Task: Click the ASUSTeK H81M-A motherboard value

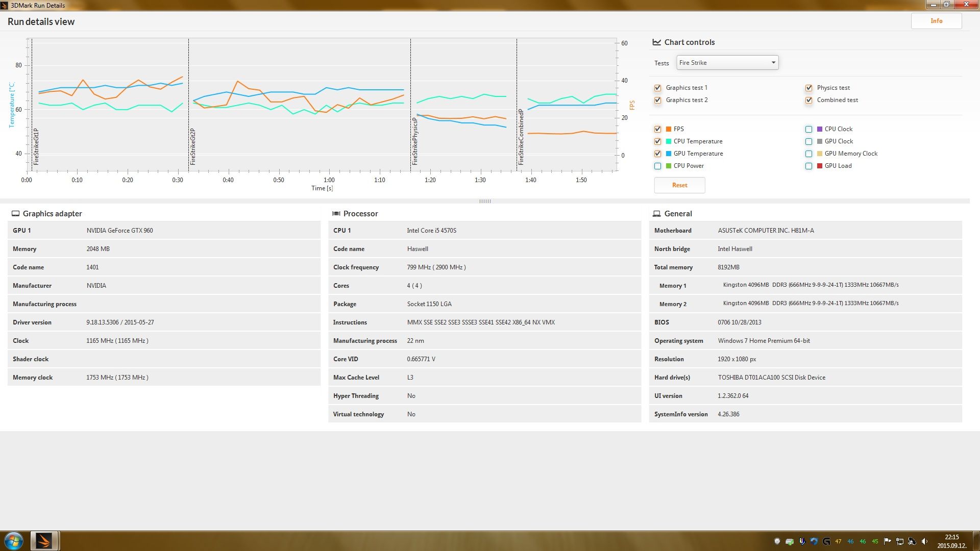Action: coord(766,231)
